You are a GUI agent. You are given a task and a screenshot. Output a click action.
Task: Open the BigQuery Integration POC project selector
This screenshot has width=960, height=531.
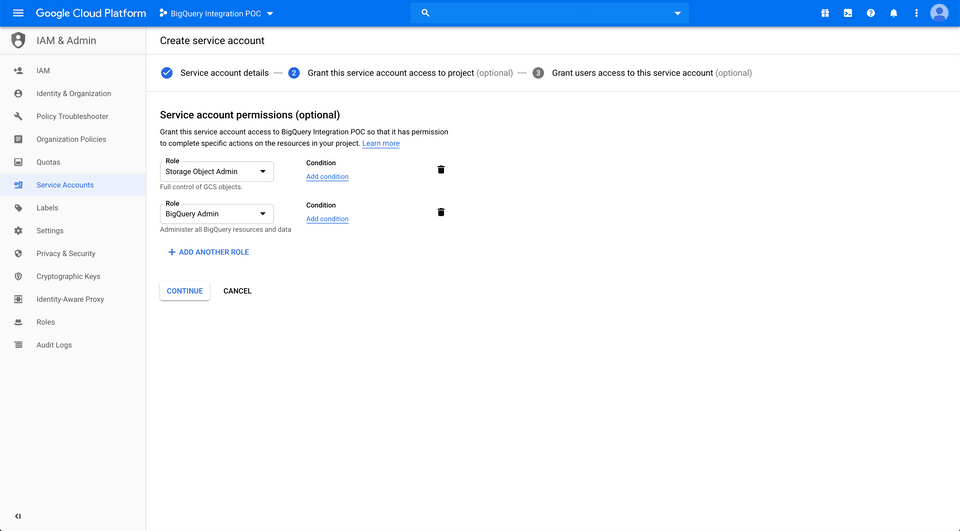click(x=217, y=13)
